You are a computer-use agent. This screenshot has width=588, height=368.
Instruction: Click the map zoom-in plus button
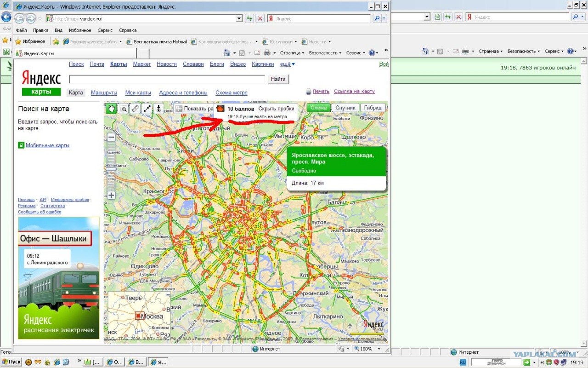111,195
